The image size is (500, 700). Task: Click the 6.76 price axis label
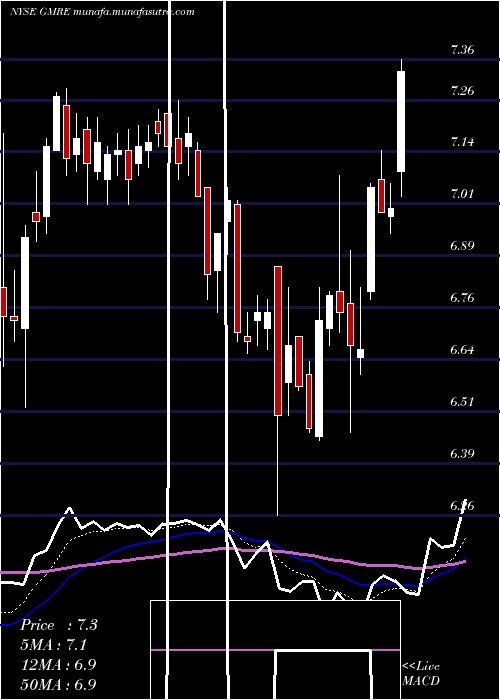pos(462,297)
